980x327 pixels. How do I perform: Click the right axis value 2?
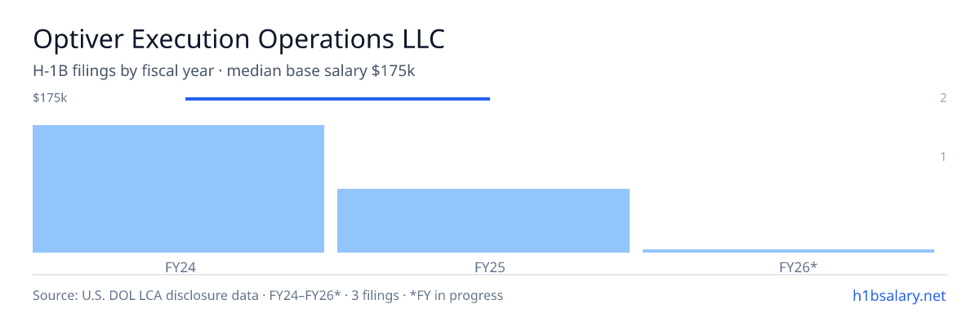click(x=943, y=98)
